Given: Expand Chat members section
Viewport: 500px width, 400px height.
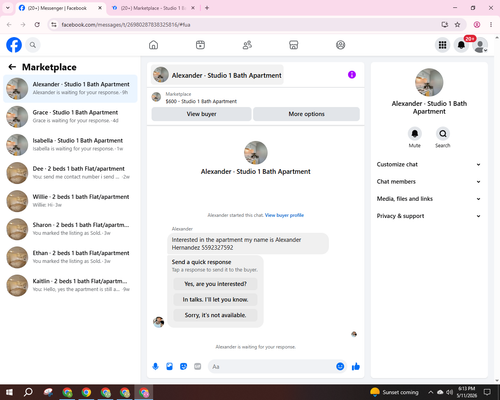Looking at the screenshot, I should (x=429, y=182).
